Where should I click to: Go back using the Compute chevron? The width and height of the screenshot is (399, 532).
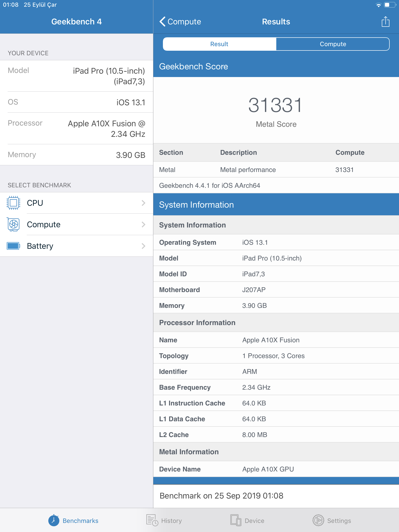[180, 22]
